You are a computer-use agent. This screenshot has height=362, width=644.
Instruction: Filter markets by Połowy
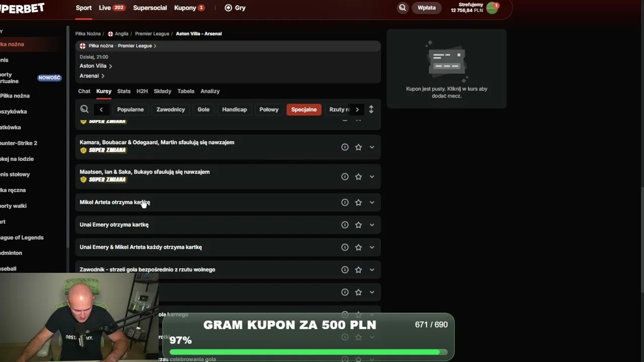tap(269, 110)
